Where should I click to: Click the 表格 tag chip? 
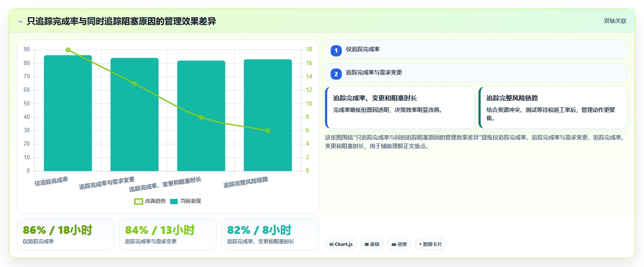click(x=372, y=244)
